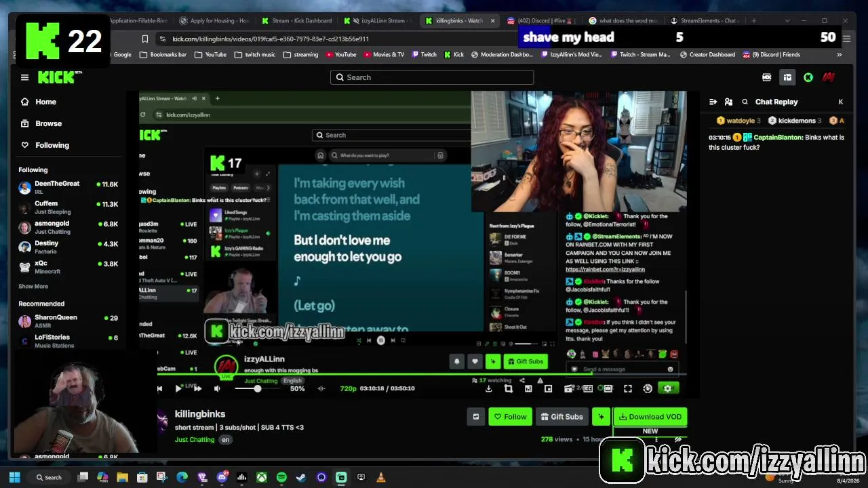Switch to the (402) Discord browser tab
Viewport: 868px width, 488px height.
click(540, 21)
